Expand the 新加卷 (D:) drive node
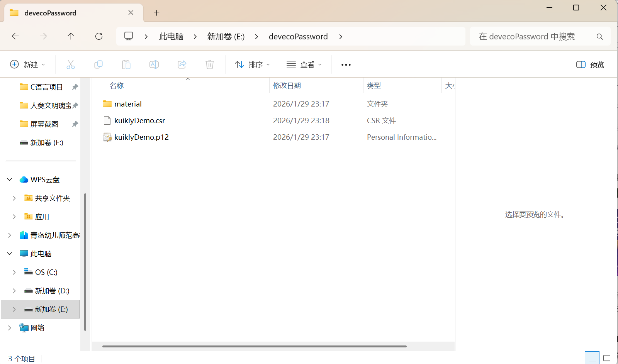The height and width of the screenshot is (364, 618). pos(14,291)
